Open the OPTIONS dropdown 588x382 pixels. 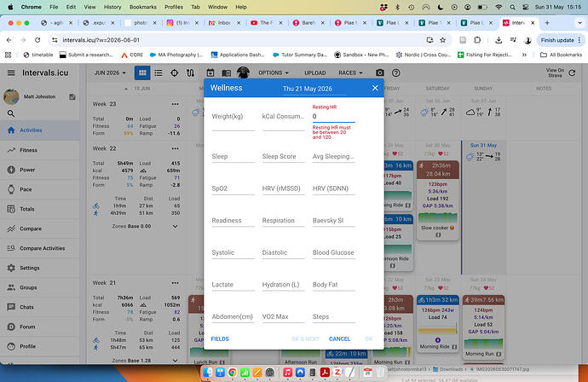[274, 72]
